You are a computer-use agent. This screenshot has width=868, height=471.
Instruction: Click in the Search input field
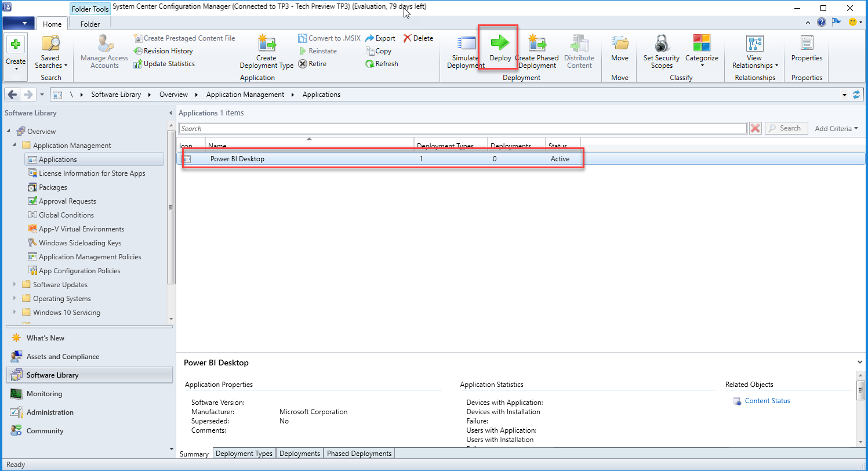pos(463,129)
